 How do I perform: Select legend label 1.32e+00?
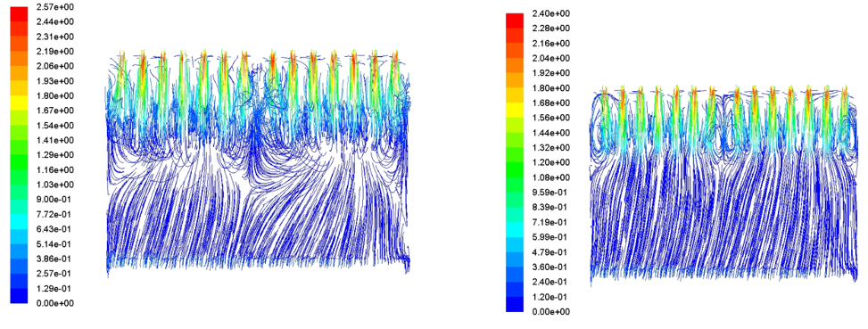[550, 148]
